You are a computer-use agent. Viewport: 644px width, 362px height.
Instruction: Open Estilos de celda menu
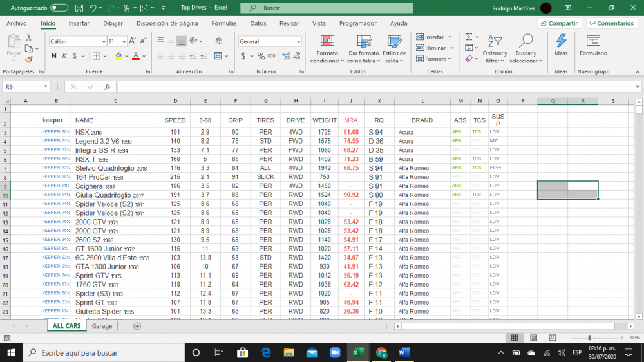(x=394, y=50)
